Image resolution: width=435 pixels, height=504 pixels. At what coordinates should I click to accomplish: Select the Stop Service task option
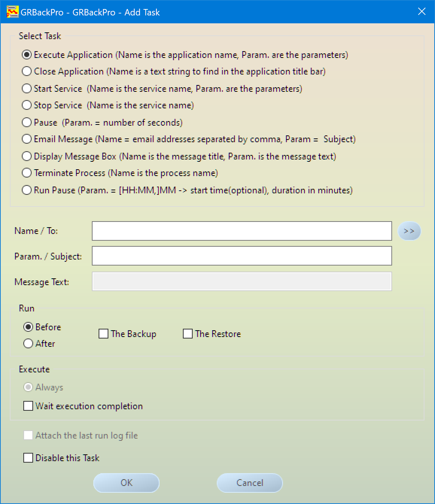pyautogui.click(x=27, y=105)
